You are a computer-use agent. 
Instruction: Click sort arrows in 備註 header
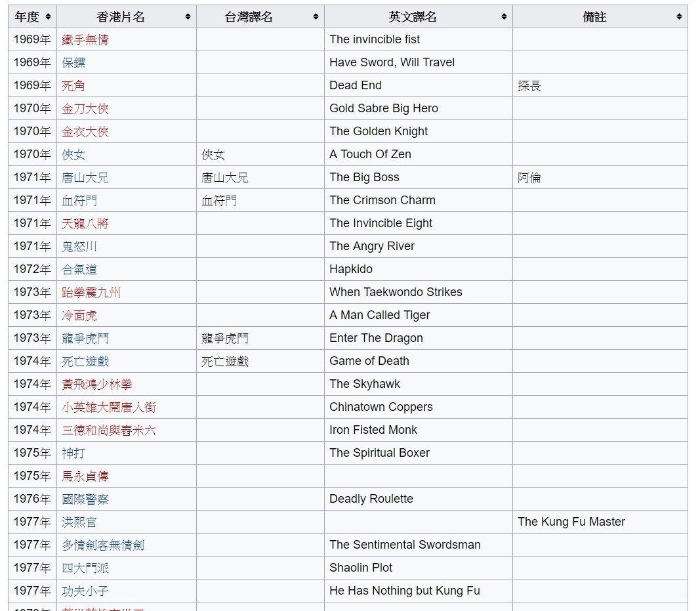click(x=679, y=17)
